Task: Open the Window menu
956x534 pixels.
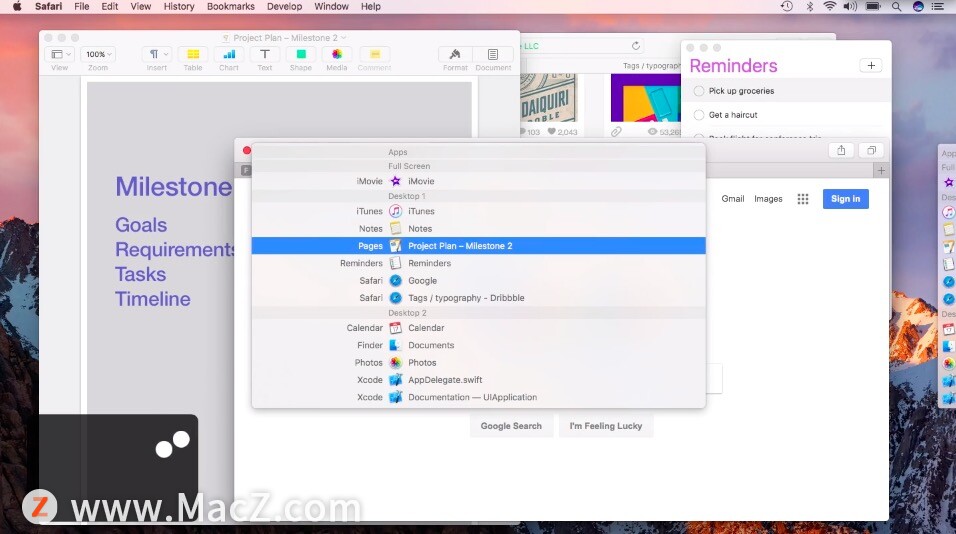Action: (331, 6)
